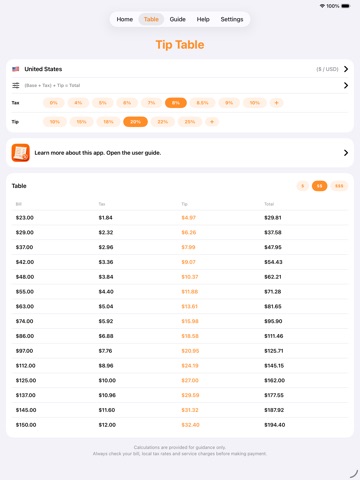Click the $125.00 bill cell
Viewport: 360px width, 480px height.
coord(26,380)
